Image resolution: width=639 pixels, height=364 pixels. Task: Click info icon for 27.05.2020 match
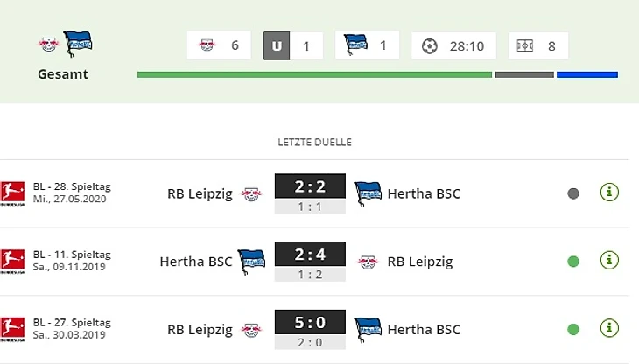pyautogui.click(x=609, y=192)
